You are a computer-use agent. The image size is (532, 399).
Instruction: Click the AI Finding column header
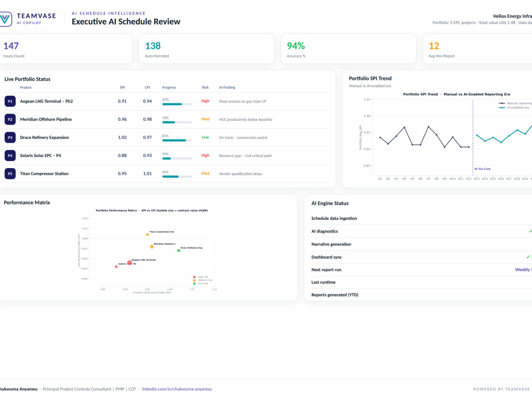(227, 88)
